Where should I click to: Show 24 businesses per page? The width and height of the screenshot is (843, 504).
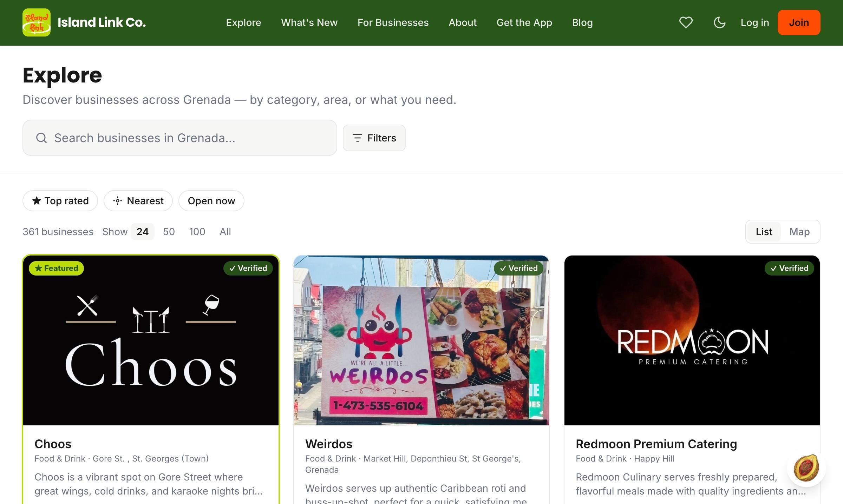[143, 232]
